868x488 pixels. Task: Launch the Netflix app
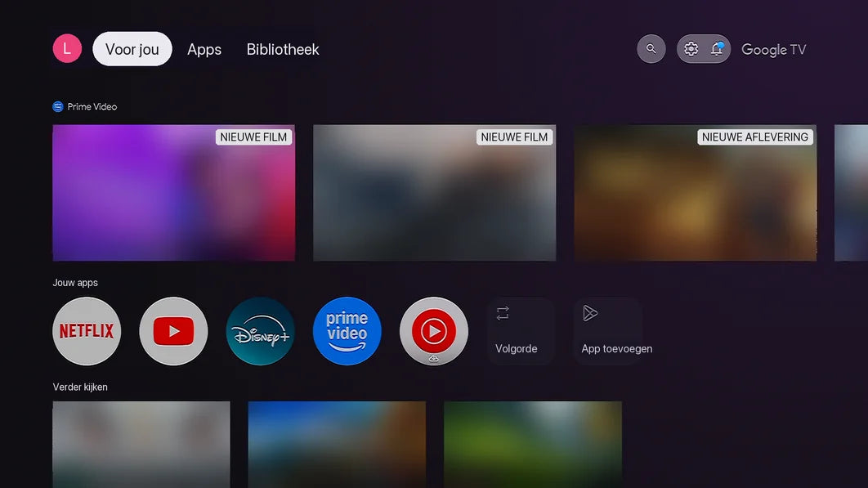(87, 331)
